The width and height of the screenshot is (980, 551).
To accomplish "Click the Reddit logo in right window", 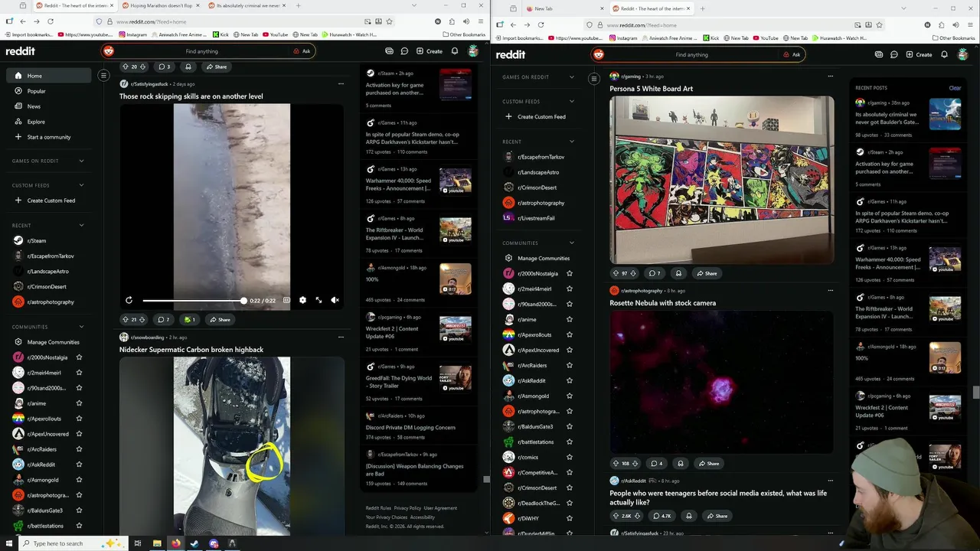I will [x=511, y=54].
